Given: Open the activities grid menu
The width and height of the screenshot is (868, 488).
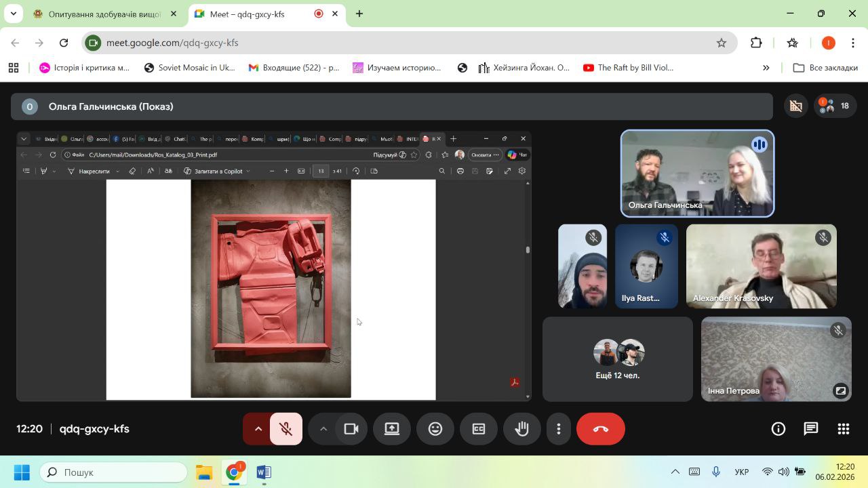Looking at the screenshot, I should (844, 429).
